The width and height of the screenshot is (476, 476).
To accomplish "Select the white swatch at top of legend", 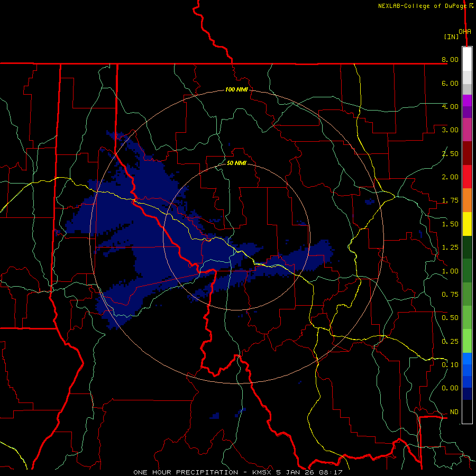I will click(x=467, y=59).
